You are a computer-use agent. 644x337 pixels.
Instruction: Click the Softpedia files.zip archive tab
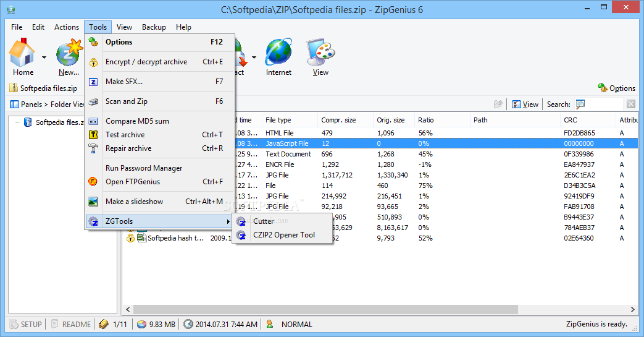pyautogui.click(x=43, y=88)
